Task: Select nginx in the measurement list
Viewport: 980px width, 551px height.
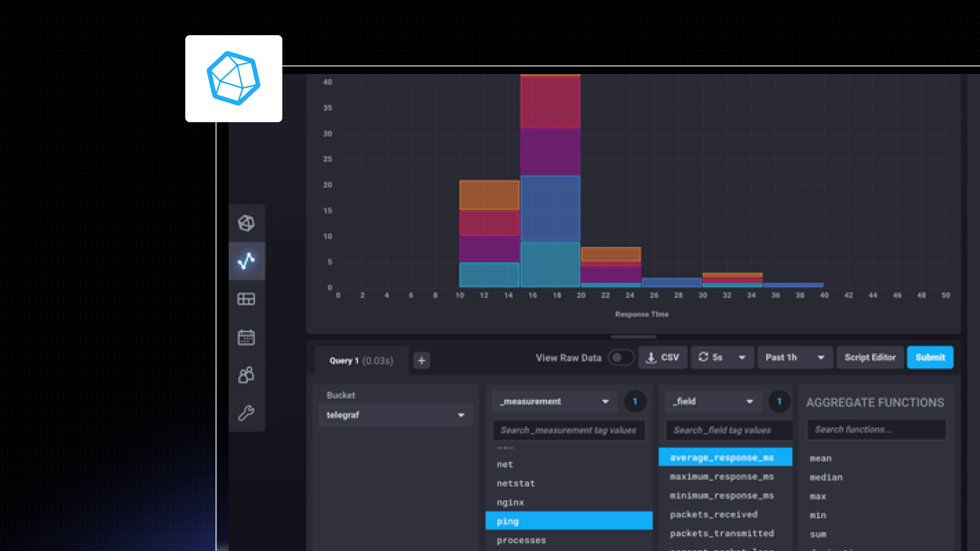Action: click(510, 503)
